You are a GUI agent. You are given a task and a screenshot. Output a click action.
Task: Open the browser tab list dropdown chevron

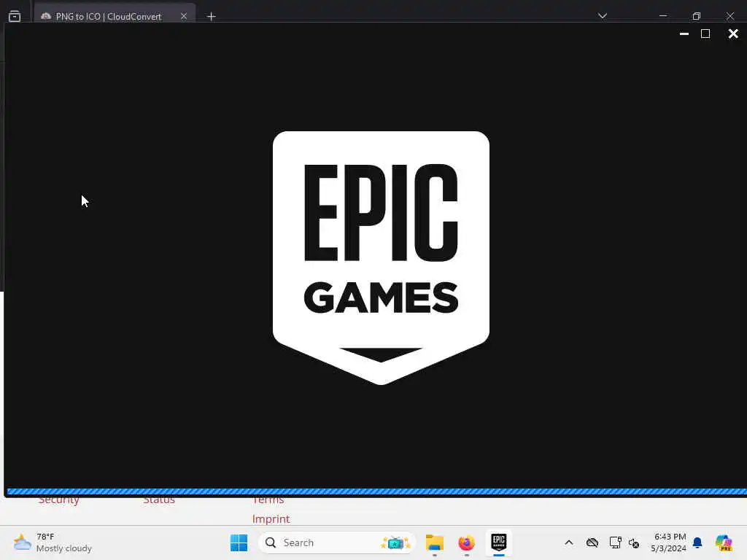pos(602,16)
